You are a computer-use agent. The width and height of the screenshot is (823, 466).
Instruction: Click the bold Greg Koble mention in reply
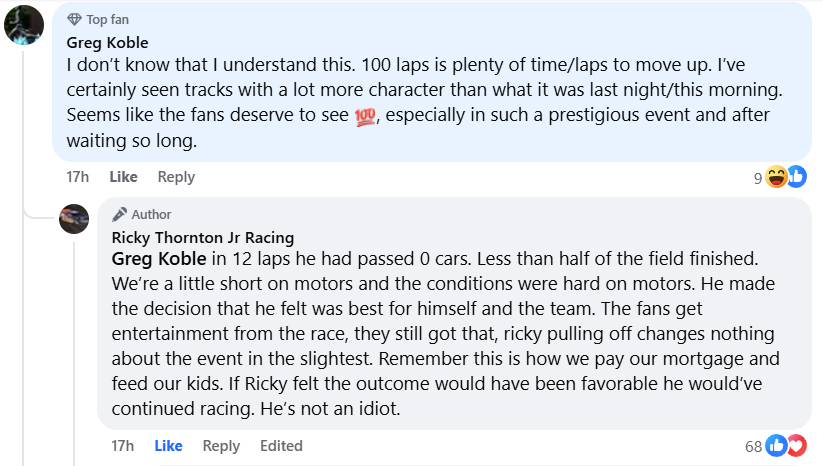[158, 258]
